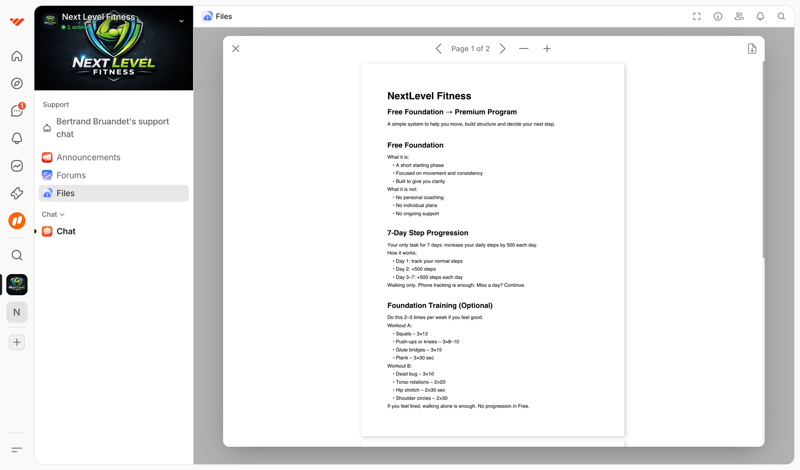Open the Forums channel
The height and width of the screenshot is (470, 800).
pyautogui.click(x=113, y=175)
